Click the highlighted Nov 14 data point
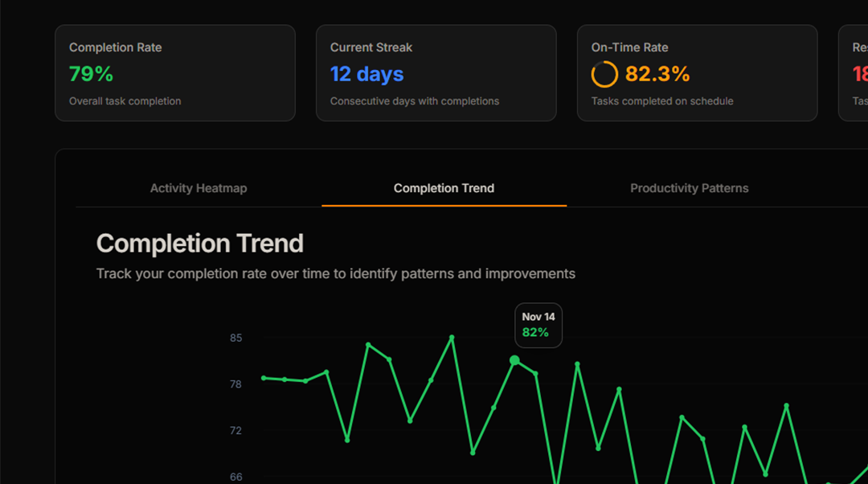 tap(514, 361)
